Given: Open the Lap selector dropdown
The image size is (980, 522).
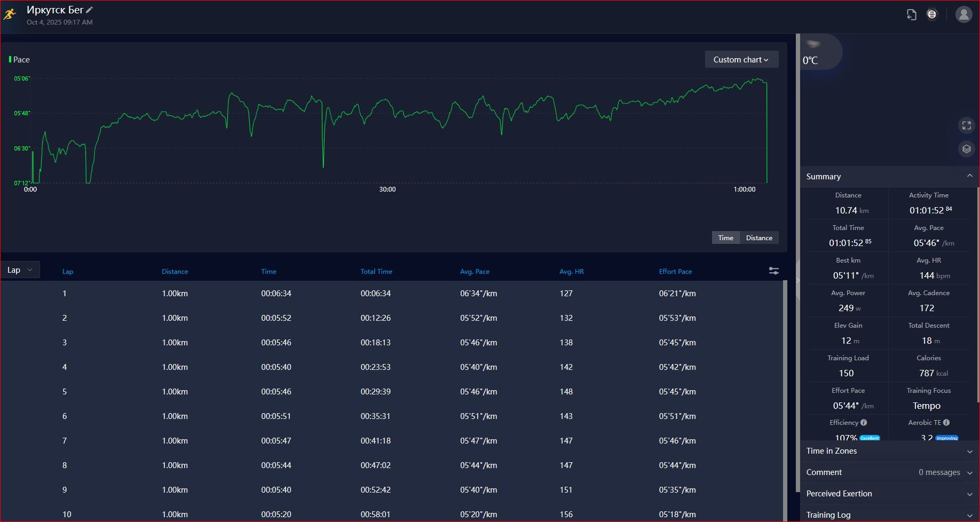Looking at the screenshot, I should click(x=20, y=270).
